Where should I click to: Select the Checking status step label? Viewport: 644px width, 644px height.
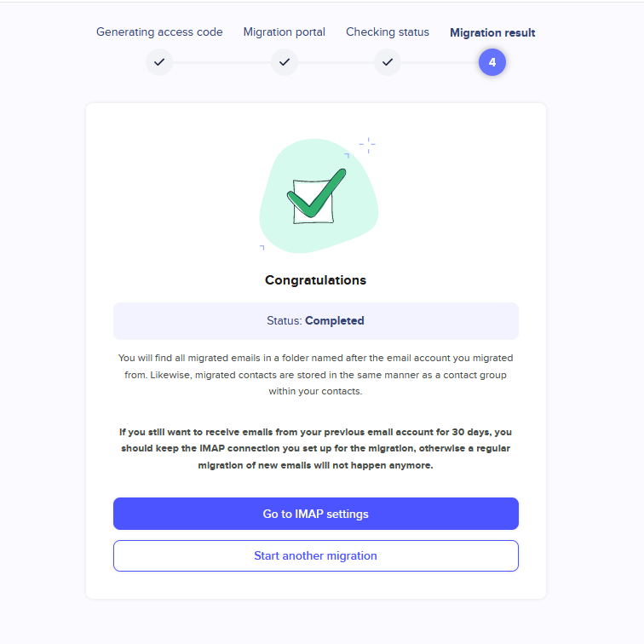click(388, 32)
